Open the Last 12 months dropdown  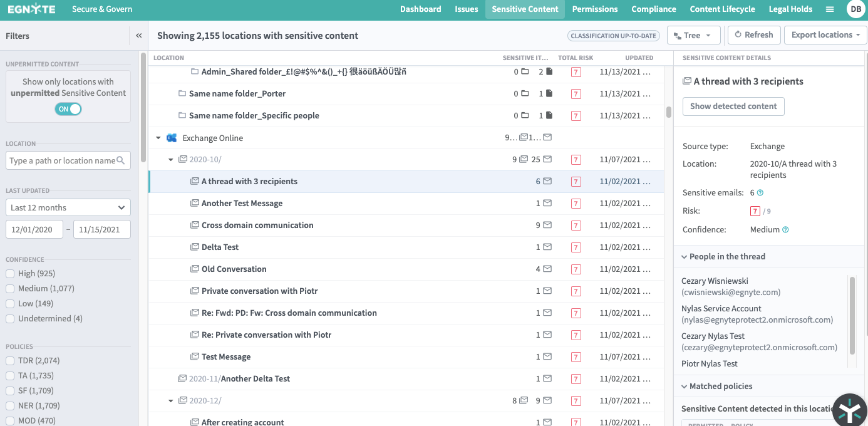pos(68,207)
